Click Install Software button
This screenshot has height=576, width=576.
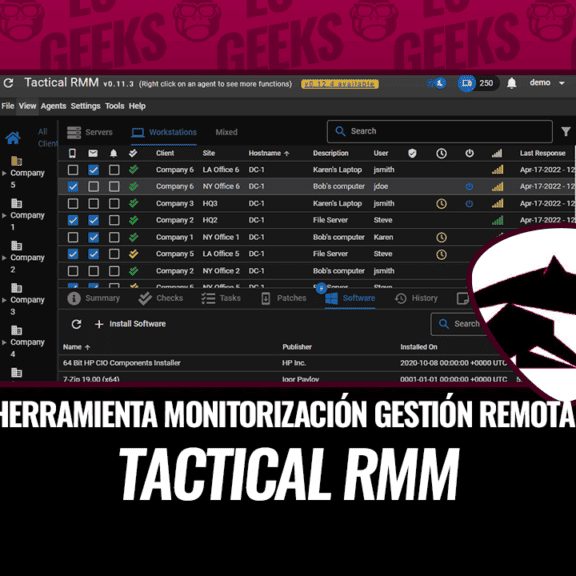click(x=130, y=324)
